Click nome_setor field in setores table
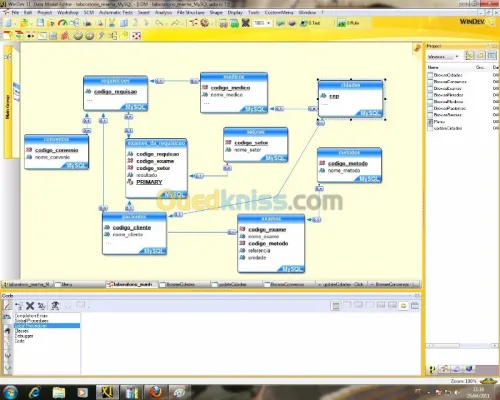500x400 pixels. click(247, 150)
